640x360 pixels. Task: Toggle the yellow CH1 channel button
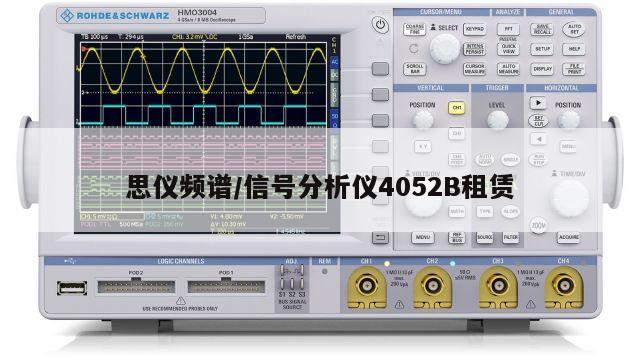point(456,108)
